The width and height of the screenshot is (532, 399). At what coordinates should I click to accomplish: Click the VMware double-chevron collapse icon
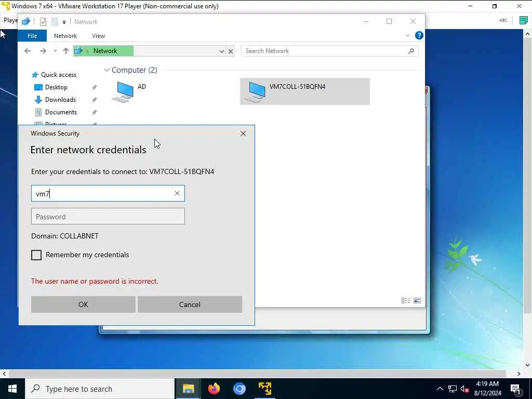(503, 20)
